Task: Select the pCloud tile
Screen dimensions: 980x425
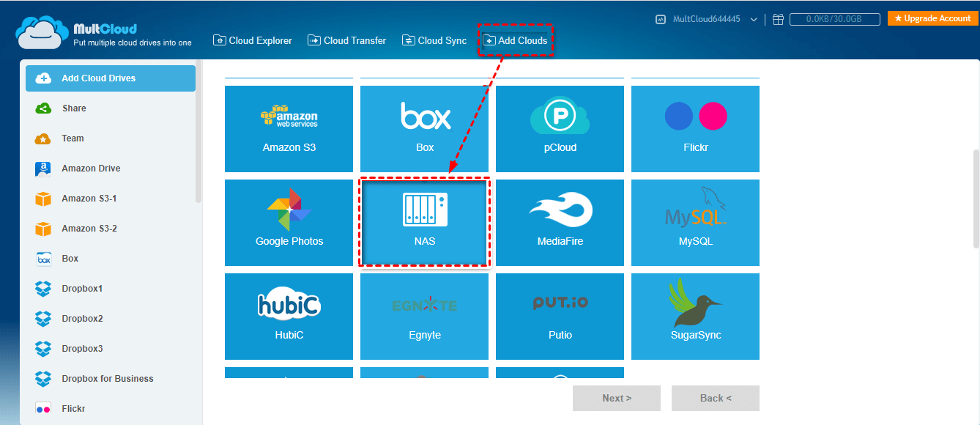Action: (560, 129)
